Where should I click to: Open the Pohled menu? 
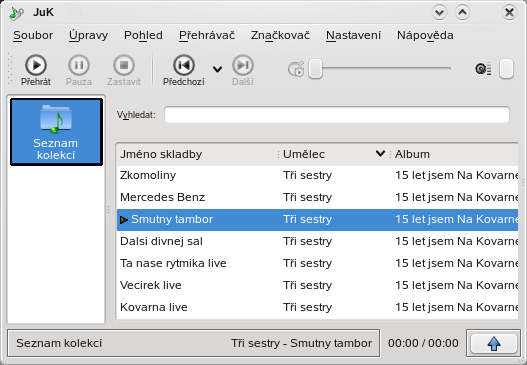pyautogui.click(x=143, y=35)
